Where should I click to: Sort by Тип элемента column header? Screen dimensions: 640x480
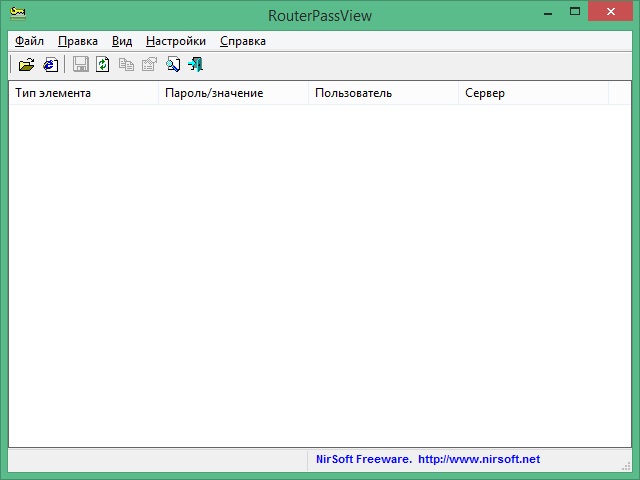point(83,93)
